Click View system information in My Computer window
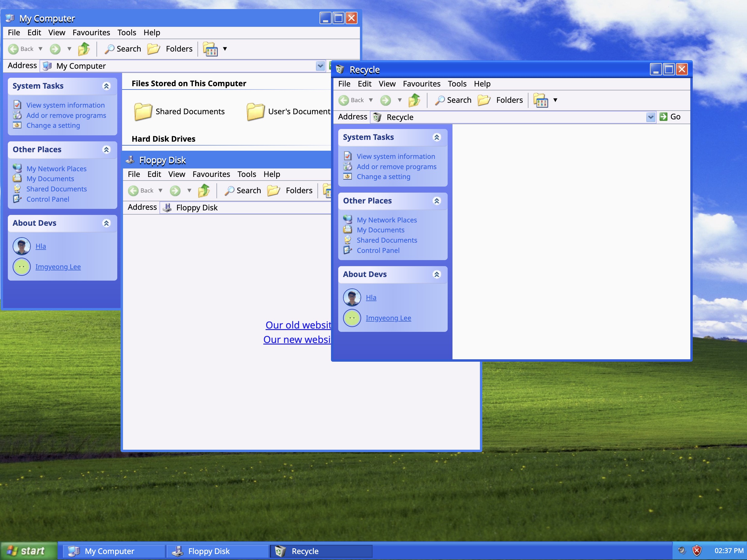747x560 pixels. point(65,105)
